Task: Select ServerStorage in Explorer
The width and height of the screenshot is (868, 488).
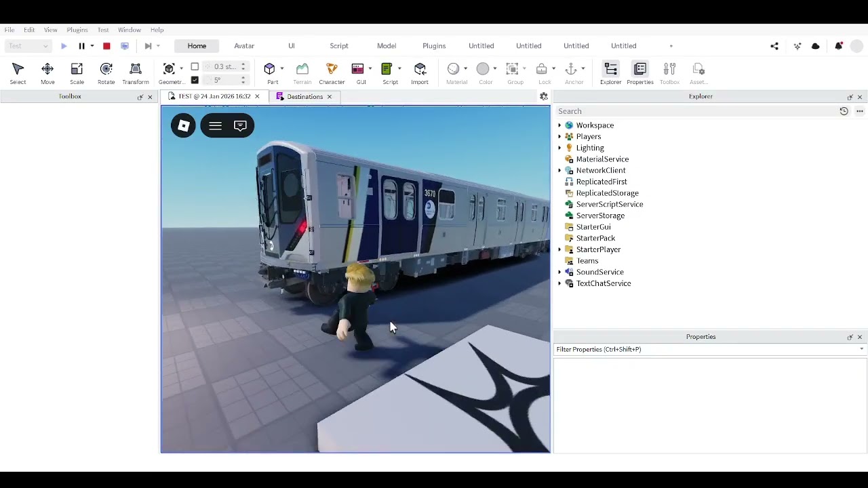Action: click(600, 216)
